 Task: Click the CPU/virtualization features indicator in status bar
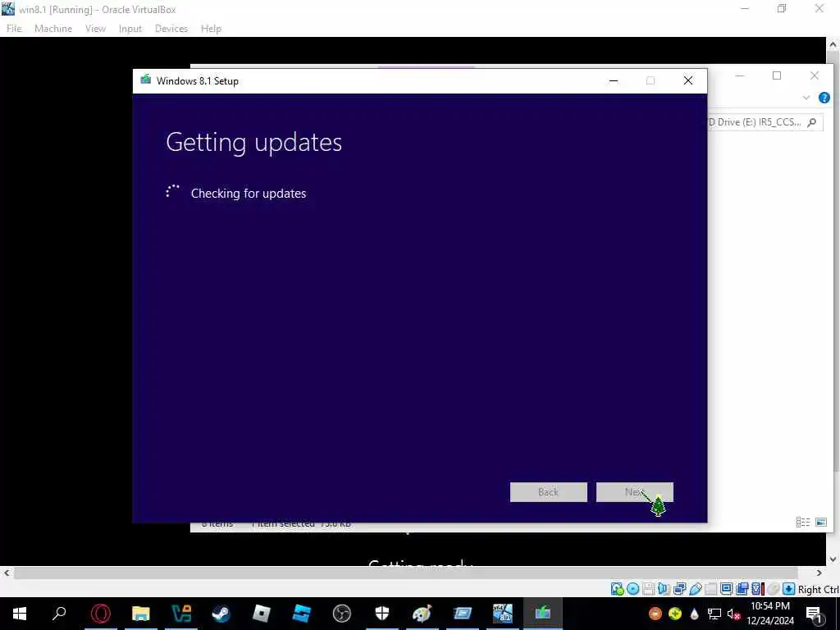coord(757,589)
